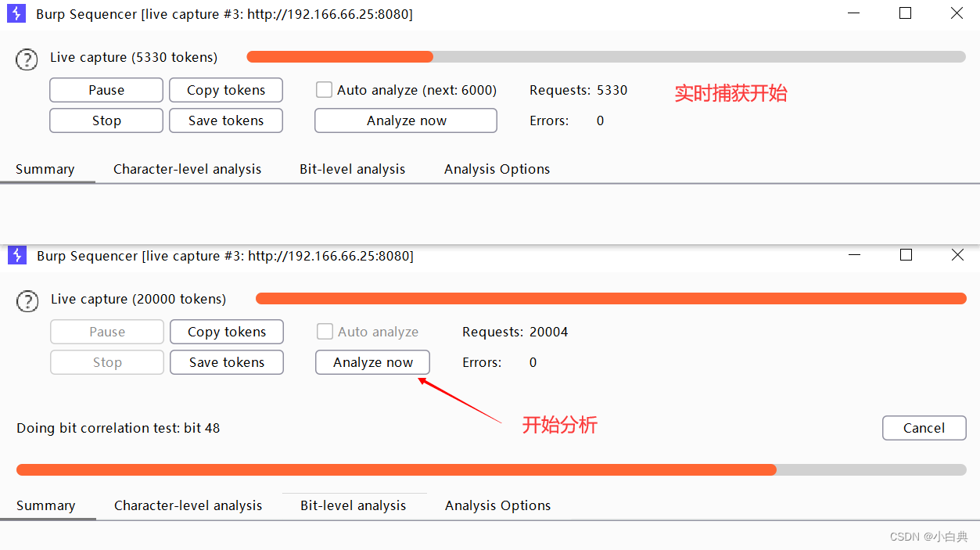This screenshot has height=550, width=980.
Task: Toggle the greyed Auto analyze checkbox in lower window
Action: pos(325,332)
